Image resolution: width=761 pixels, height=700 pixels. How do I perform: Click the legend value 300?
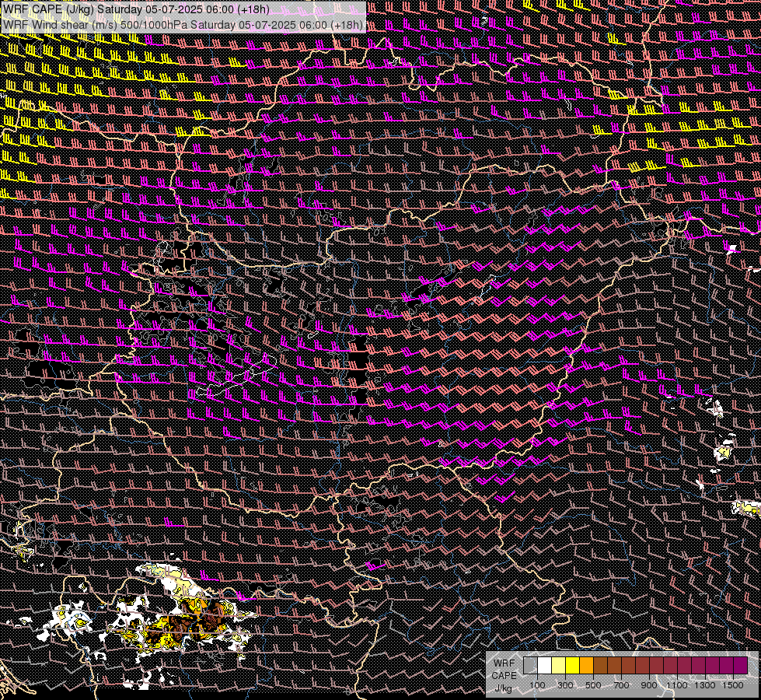[565, 685]
